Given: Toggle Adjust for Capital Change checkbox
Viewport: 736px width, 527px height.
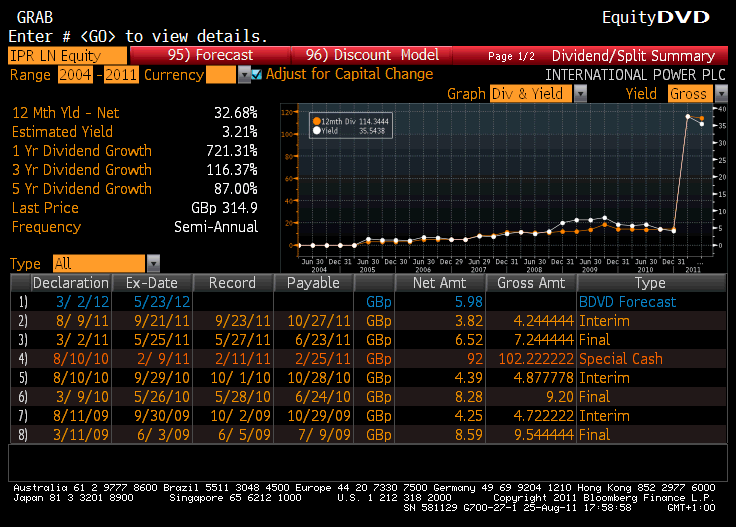Looking at the screenshot, I should (x=256, y=74).
